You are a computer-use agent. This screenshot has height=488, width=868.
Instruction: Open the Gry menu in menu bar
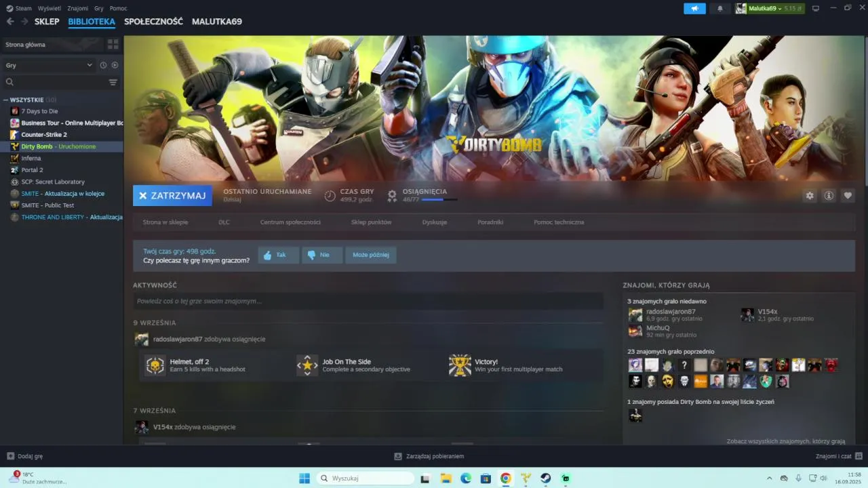click(99, 8)
